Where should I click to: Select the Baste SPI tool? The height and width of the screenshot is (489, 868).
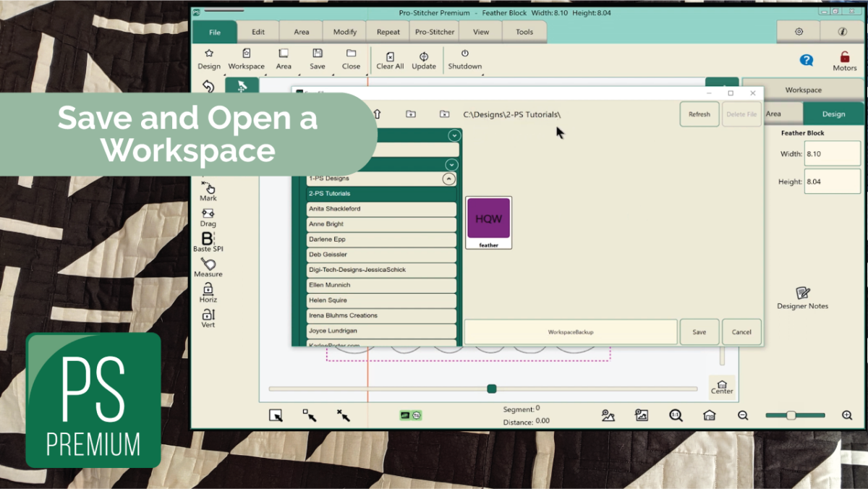coord(208,239)
